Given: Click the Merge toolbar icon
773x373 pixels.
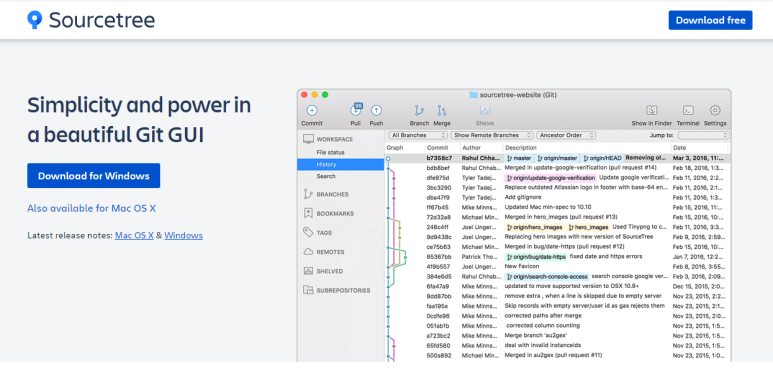Looking at the screenshot, I should [x=442, y=110].
